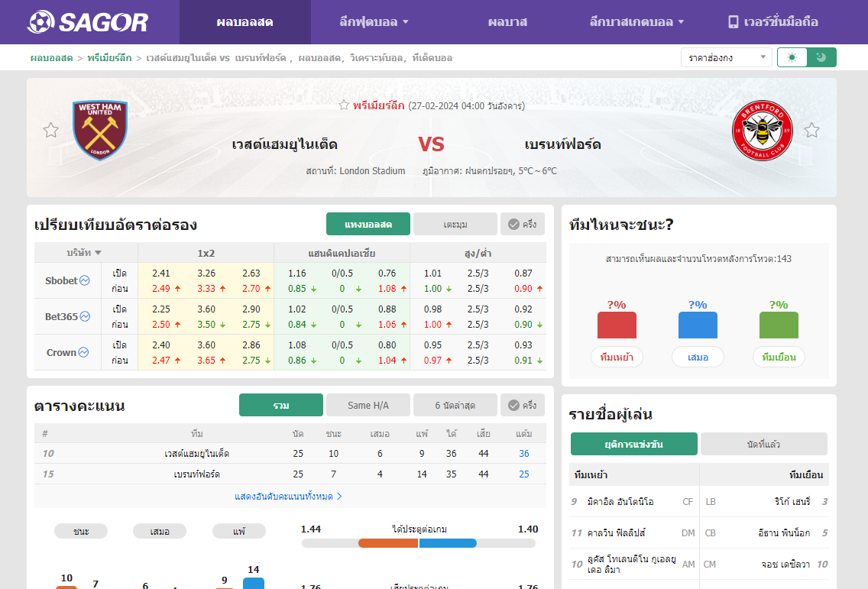The width and height of the screenshot is (868, 589).
Task: Click Brentford points 25
Action: tap(523, 474)
